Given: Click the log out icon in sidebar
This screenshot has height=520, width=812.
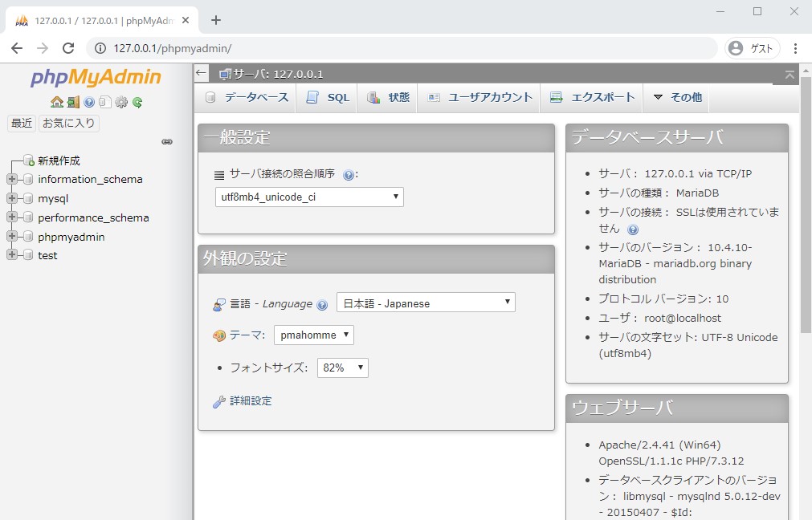Looking at the screenshot, I should click(73, 102).
